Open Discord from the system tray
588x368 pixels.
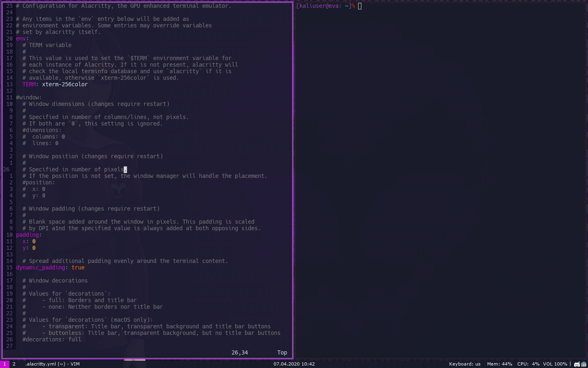coord(577,364)
